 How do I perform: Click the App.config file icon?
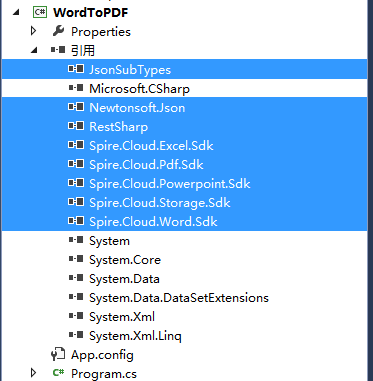58,354
